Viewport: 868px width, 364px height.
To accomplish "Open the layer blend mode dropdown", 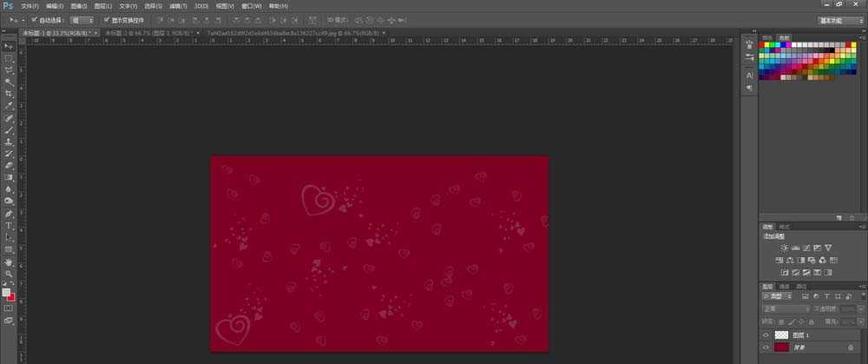I will click(x=786, y=308).
